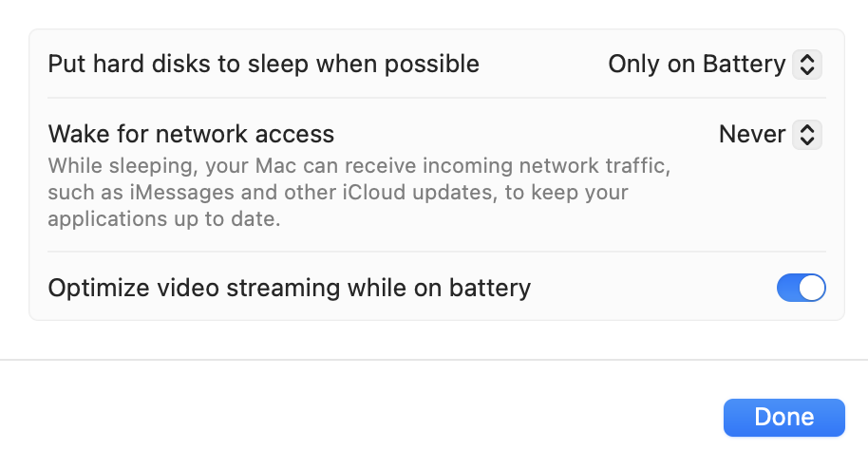868x450 pixels.
Task: Disable Optimize video streaming while on battery
Action: click(801, 288)
